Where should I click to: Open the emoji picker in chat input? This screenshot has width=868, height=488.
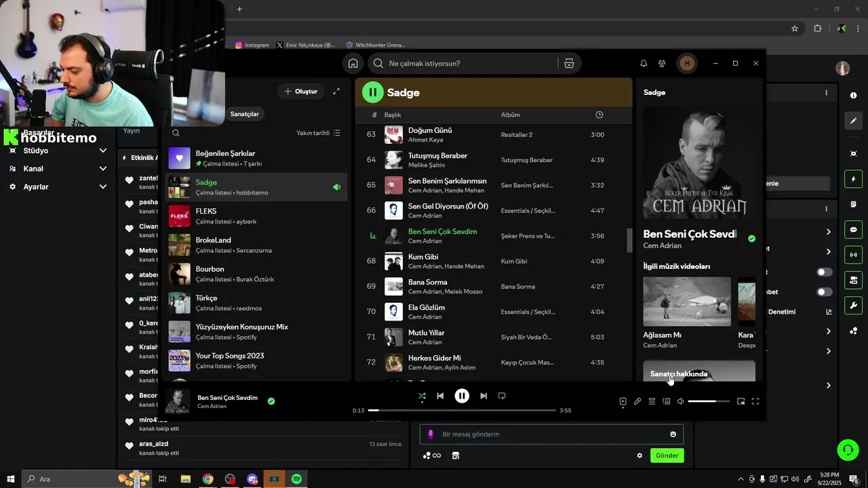[673, 434]
